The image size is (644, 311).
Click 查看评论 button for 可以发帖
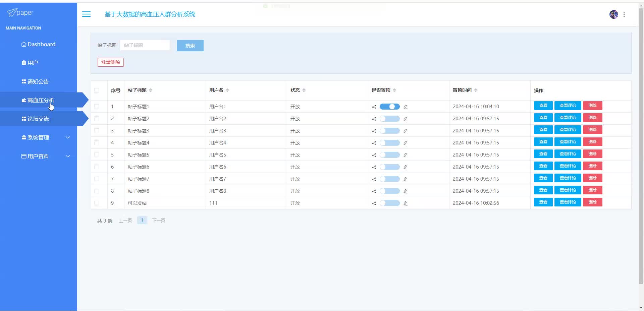[568, 202]
